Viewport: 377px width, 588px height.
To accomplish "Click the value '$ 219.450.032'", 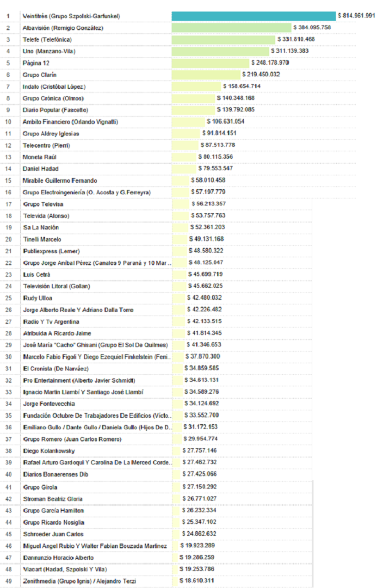I will 261,74.
